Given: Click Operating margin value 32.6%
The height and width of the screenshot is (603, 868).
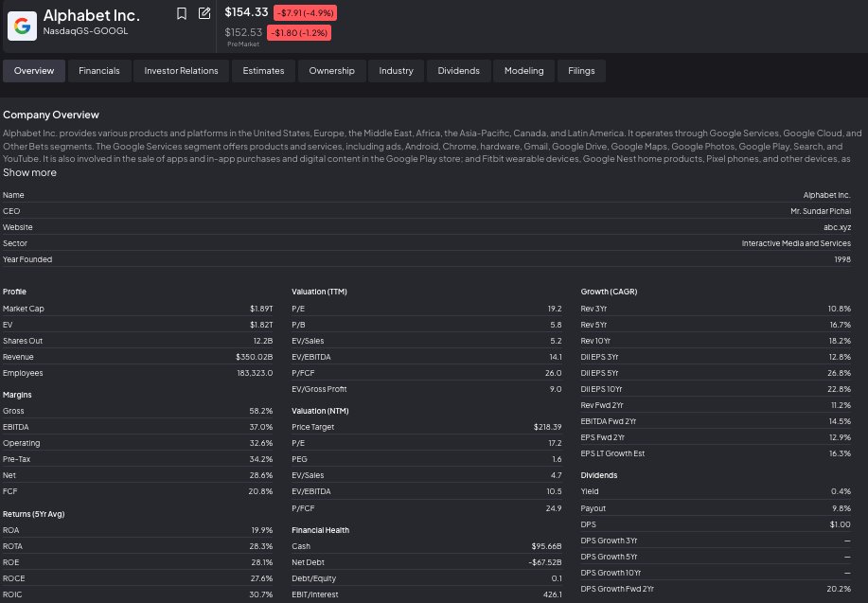Looking at the screenshot, I should click(260, 443).
